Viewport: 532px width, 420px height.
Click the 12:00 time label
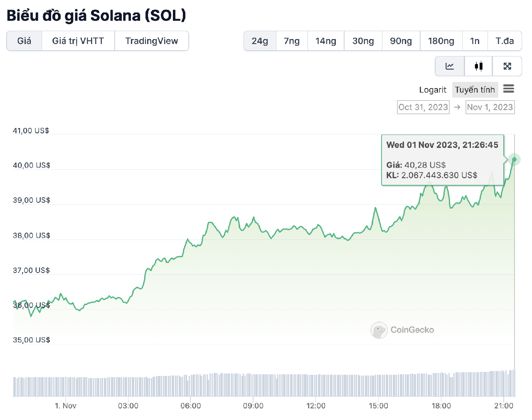[316, 405]
